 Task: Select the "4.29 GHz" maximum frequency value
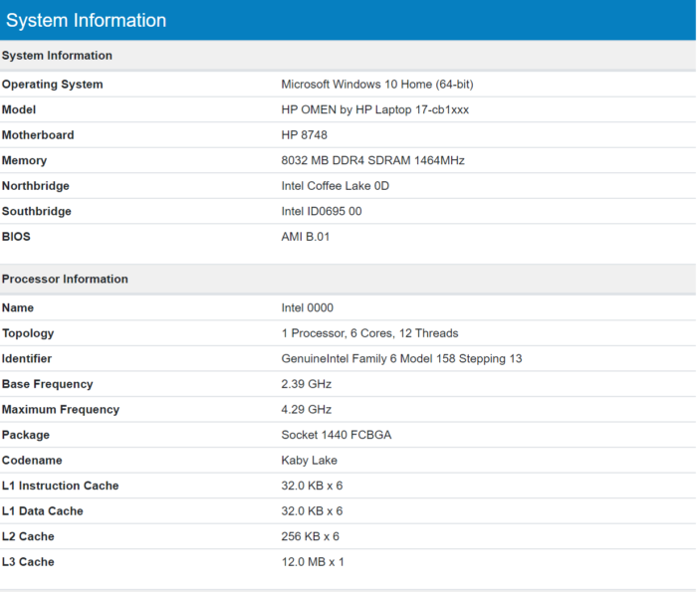[x=307, y=410]
